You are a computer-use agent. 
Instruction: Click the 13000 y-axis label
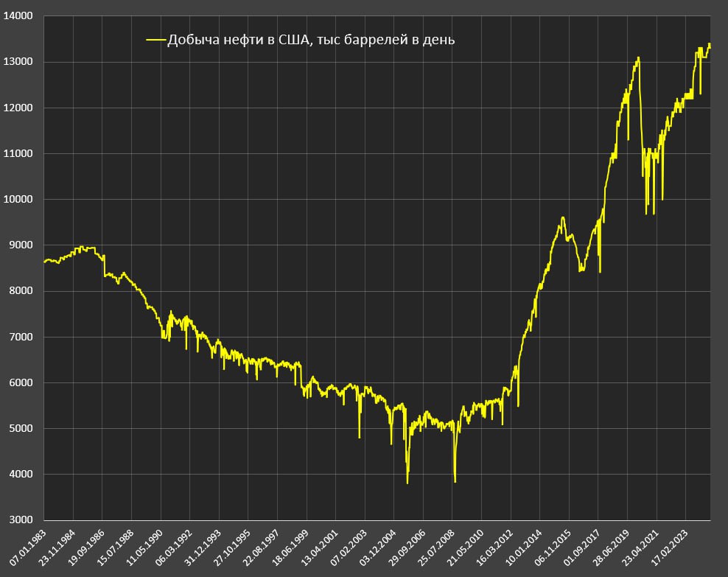[18, 62]
